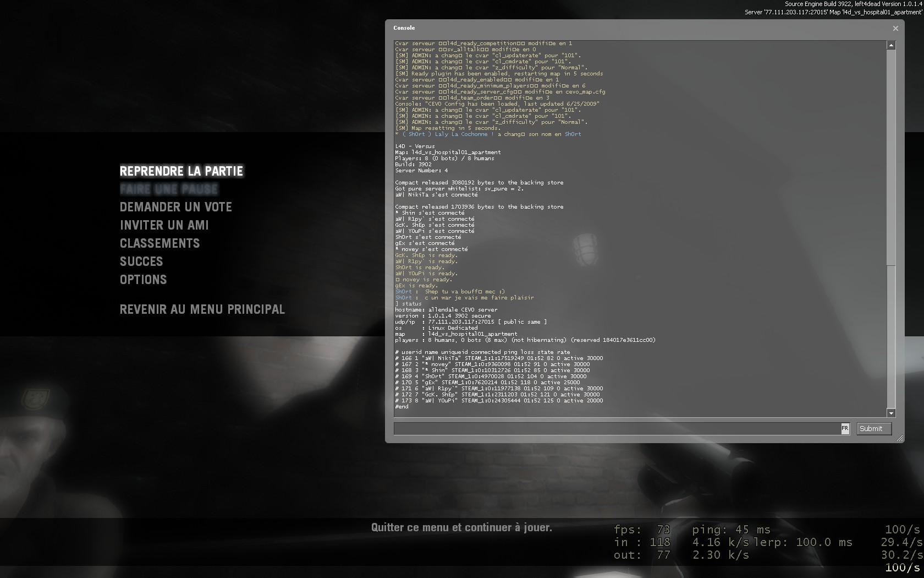This screenshot has height=578, width=924.
Task: Click the Console window title bar
Action: click(605, 28)
